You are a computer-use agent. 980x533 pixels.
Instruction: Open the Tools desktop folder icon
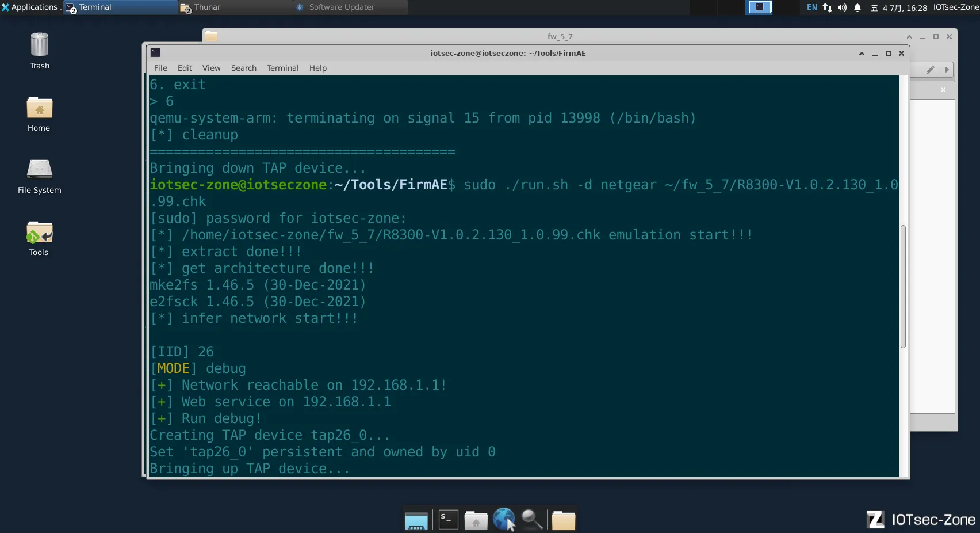pyautogui.click(x=39, y=238)
